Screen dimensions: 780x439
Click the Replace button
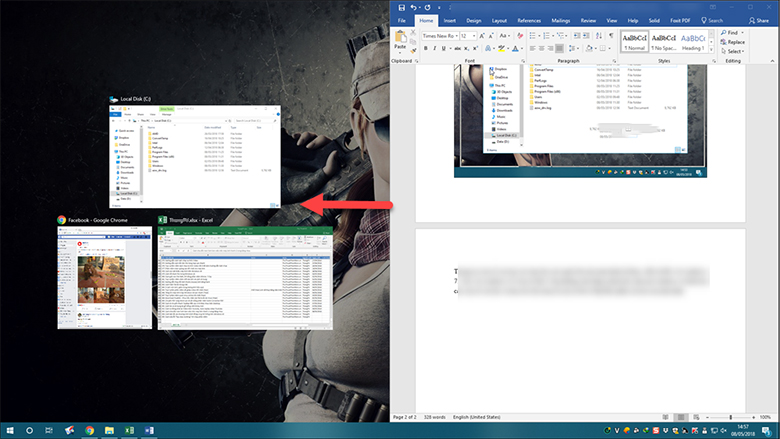coord(735,42)
